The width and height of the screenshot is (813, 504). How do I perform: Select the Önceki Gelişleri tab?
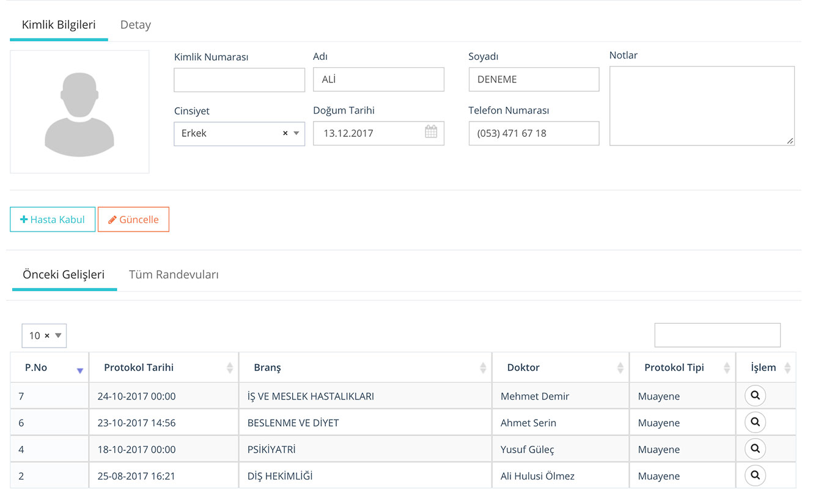[x=64, y=275]
